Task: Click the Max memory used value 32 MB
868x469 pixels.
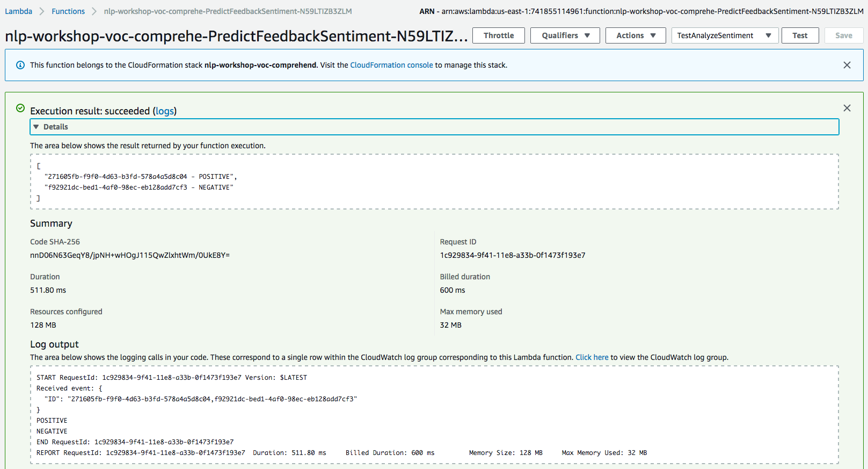Action: coord(451,325)
